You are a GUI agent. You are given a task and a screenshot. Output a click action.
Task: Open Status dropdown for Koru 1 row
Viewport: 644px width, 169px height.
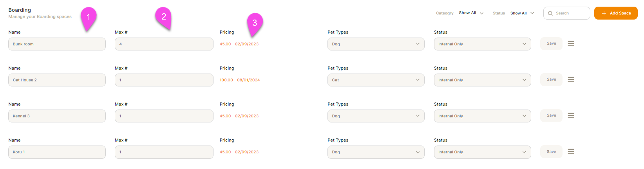[483, 152]
